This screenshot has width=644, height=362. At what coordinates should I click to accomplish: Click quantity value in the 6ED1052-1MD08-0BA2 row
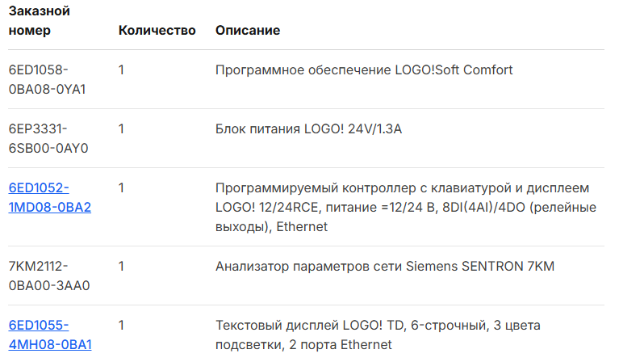tap(121, 188)
